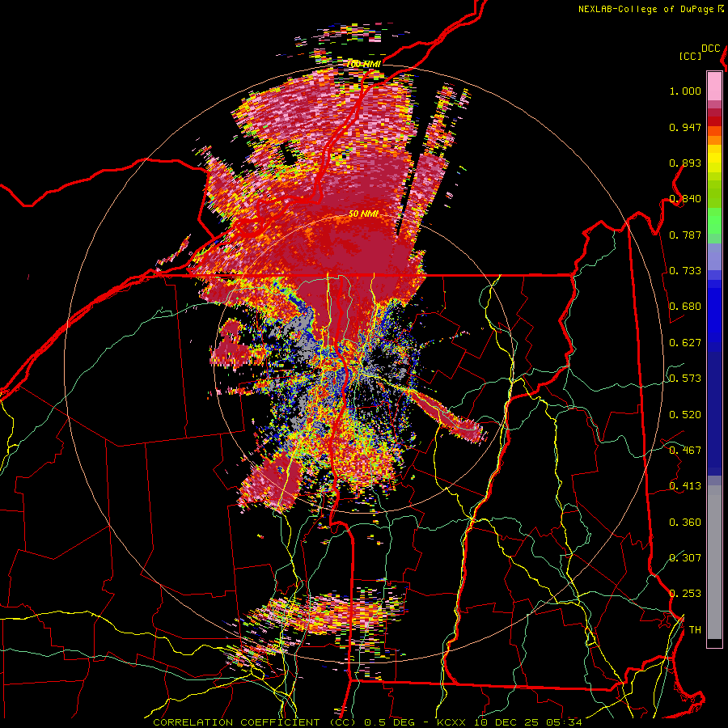Click the 0.947 scale value
Viewport: 728px width, 728px height.
click(x=685, y=127)
